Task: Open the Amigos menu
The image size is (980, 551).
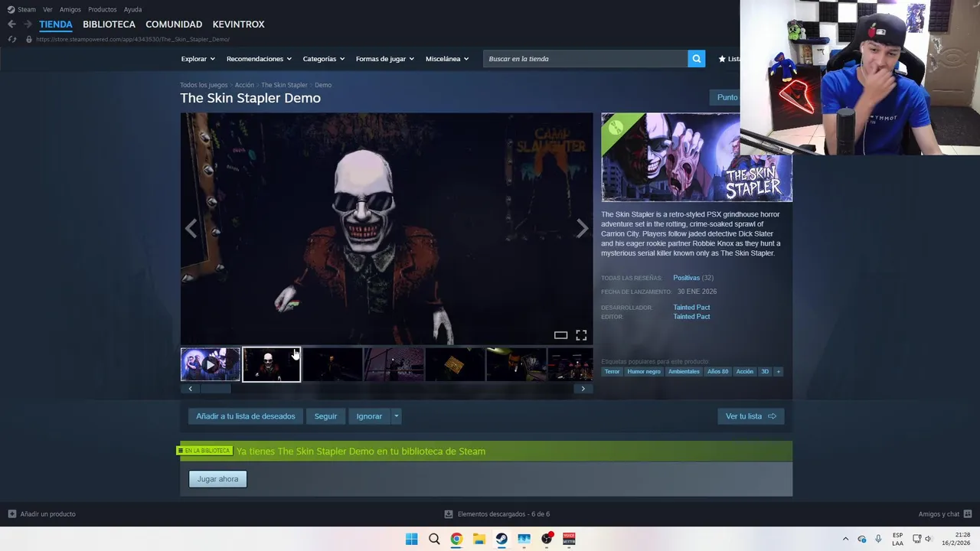Action: tap(70, 9)
